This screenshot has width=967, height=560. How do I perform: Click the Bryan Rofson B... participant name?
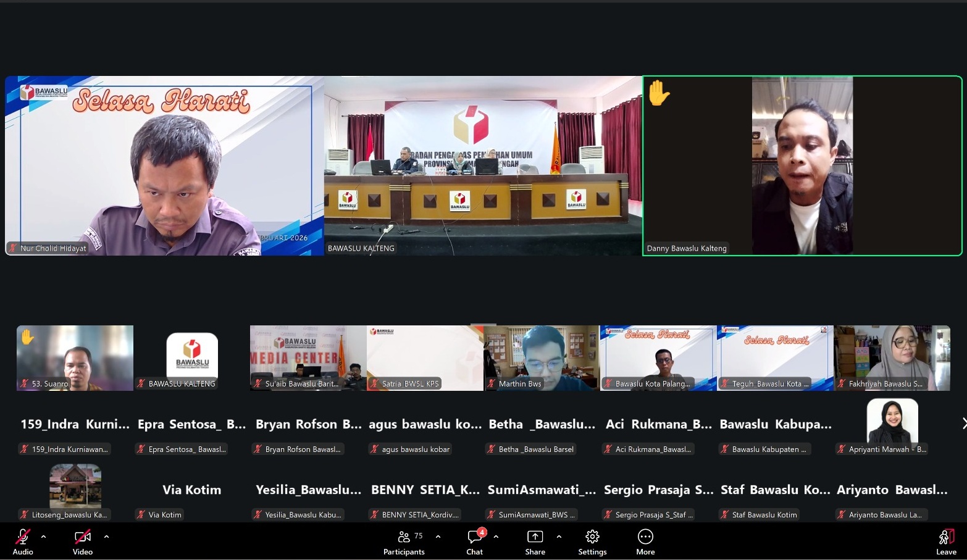coord(309,424)
